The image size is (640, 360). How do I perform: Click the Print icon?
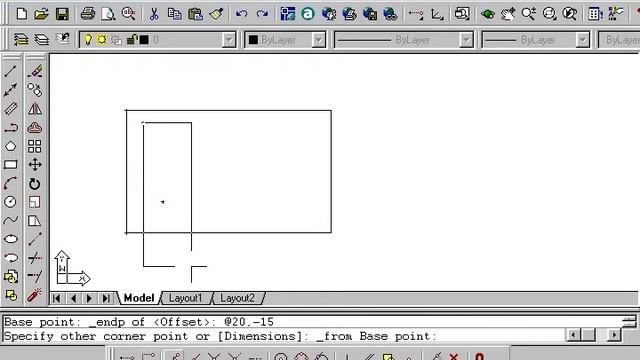pos(87,14)
